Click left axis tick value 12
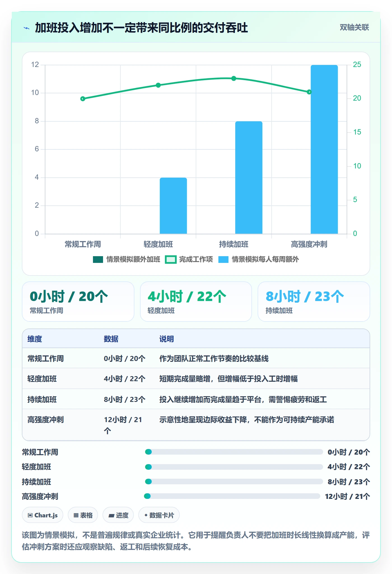Viewport: 392px width, 574px height. tap(35, 65)
